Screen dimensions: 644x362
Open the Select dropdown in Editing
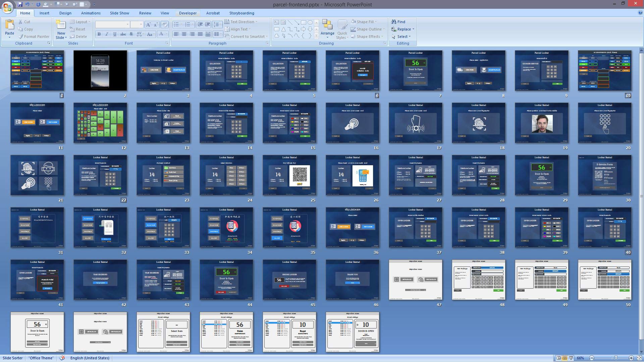[x=404, y=37]
